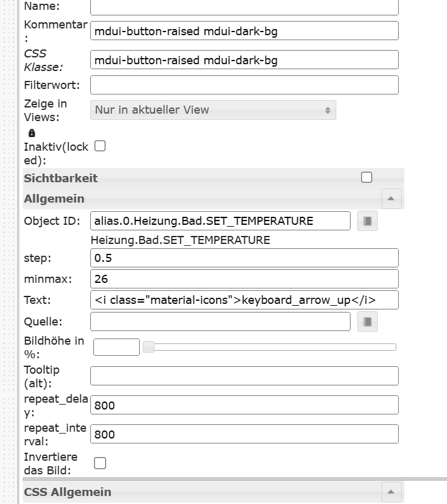Check the Invertiere das Bild checkbox
This screenshot has width=447, height=504.
(100, 463)
